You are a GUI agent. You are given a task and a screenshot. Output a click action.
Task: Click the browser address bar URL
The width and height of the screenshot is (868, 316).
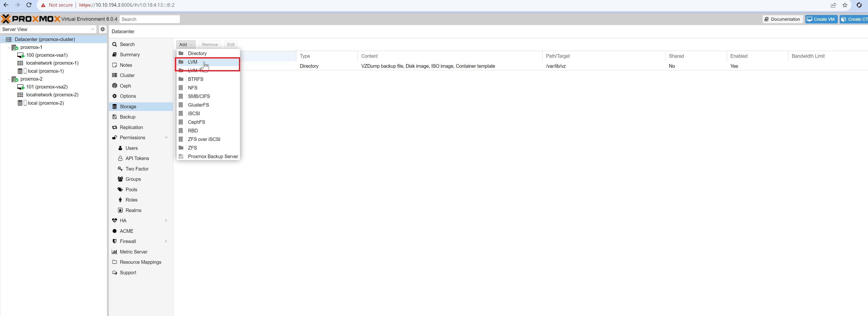point(127,5)
